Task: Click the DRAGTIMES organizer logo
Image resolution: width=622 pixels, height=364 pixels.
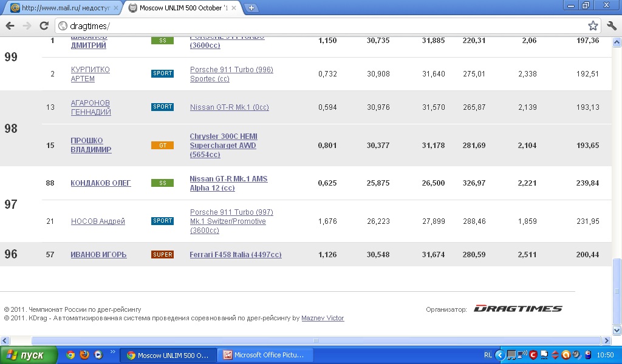Action: coord(518,309)
